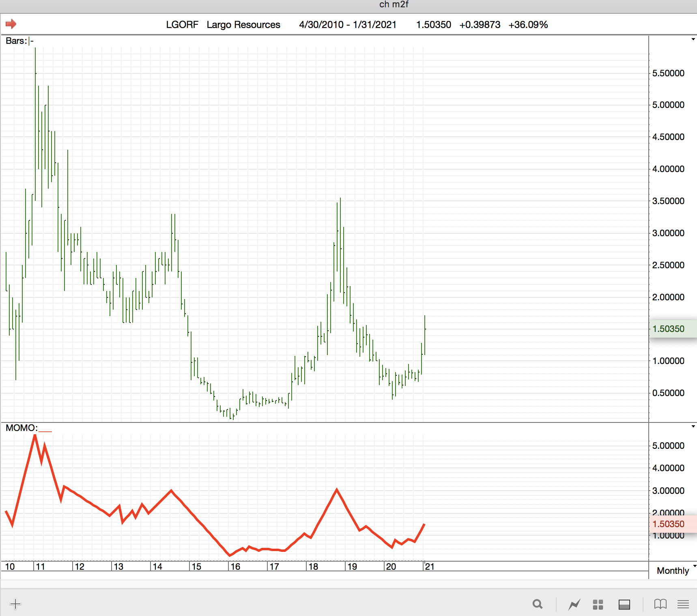
Task: Click the 20 year axis label
Action: pyautogui.click(x=391, y=566)
